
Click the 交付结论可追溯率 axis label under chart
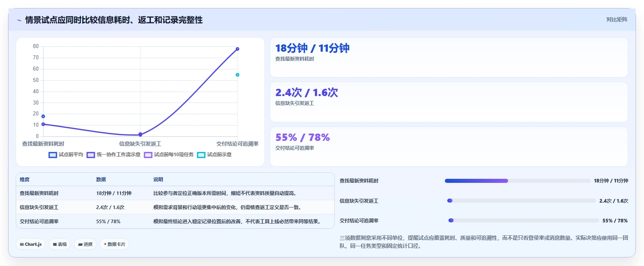(238, 144)
